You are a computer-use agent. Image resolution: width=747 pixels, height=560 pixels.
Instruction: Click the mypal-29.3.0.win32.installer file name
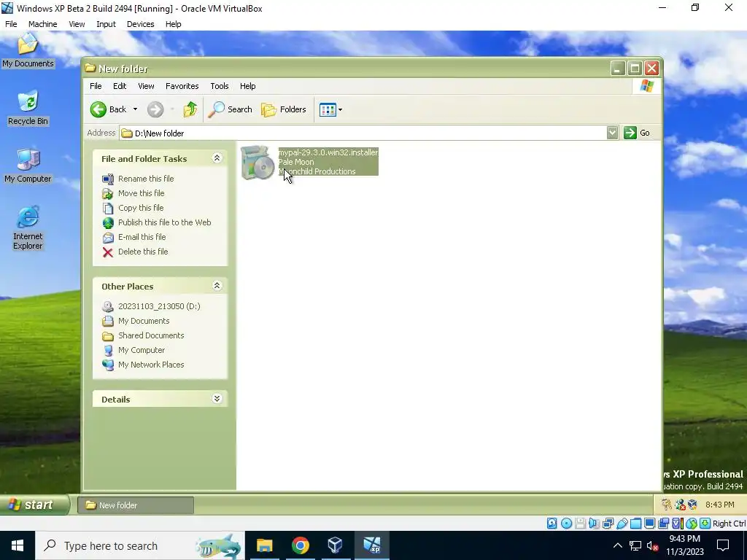click(328, 152)
